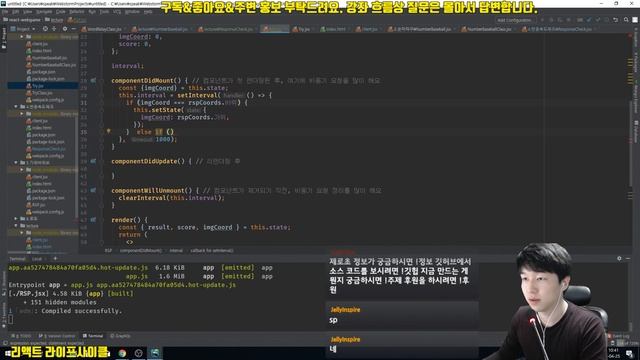The width and height of the screenshot is (640, 360).
Task: Open Project panel gear settings
Action: point(65,29)
